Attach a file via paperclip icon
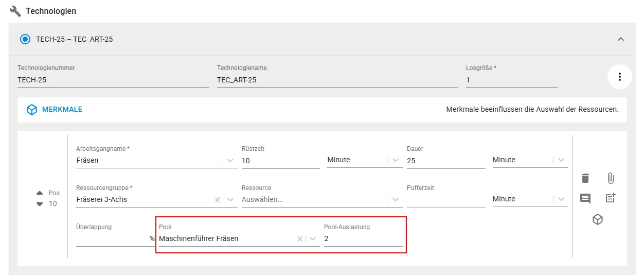Viewport: 644px width, 275px height. pos(611,178)
